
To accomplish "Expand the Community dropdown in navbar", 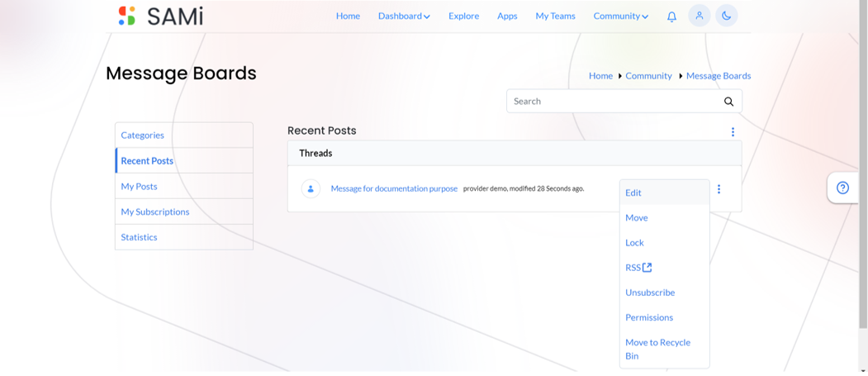I will click(x=620, y=16).
